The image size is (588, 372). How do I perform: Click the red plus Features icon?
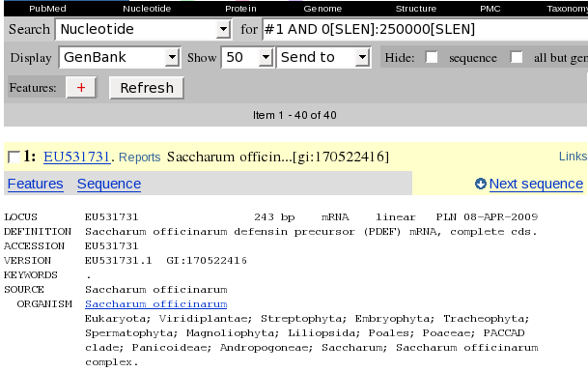click(81, 88)
